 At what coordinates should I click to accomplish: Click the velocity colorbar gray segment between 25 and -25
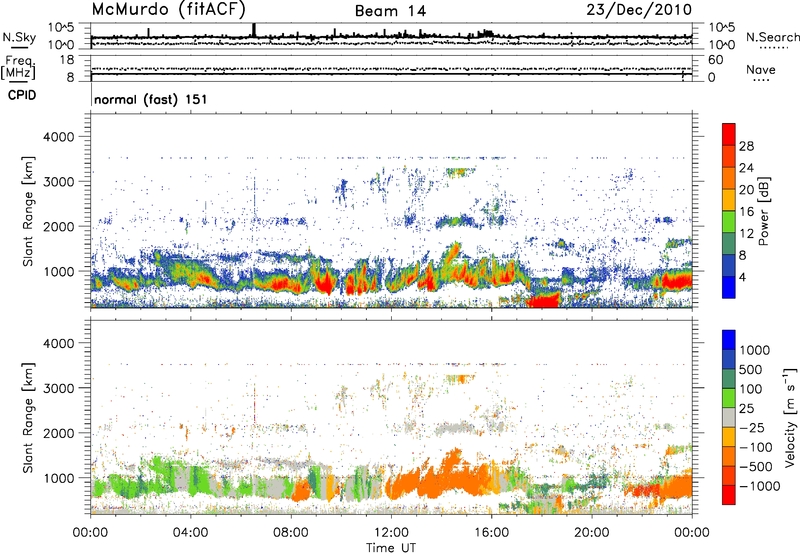[x=729, y=417]
